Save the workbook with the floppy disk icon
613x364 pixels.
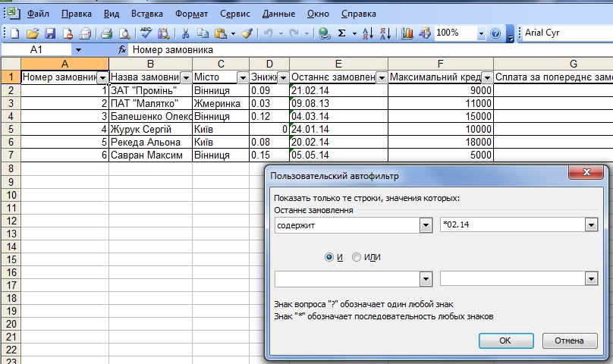tap(50, 33)
